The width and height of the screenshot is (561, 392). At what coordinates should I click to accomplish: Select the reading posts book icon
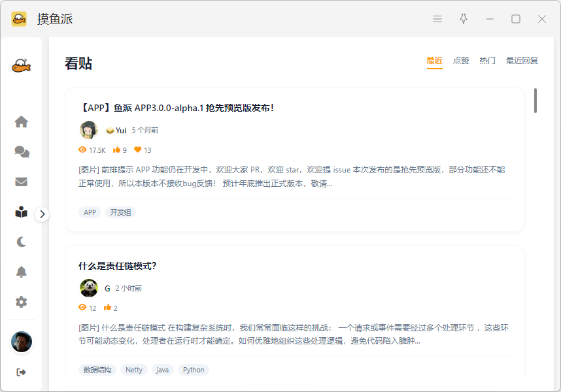22,212
